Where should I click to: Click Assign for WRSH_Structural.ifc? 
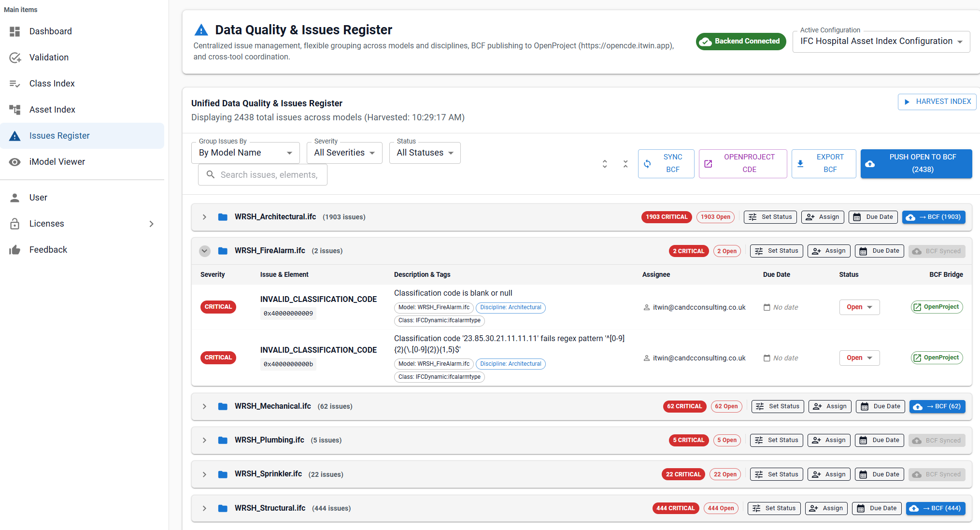coord(826,509)
